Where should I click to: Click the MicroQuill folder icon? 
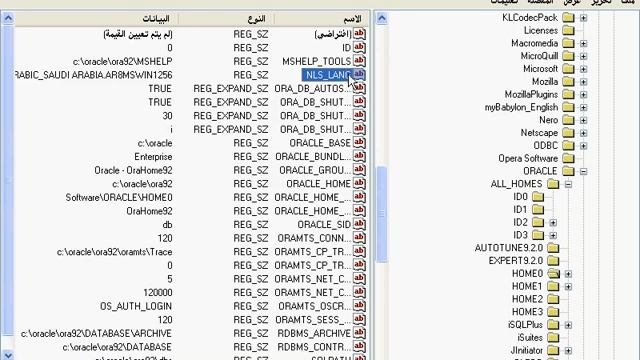(568, 56)
